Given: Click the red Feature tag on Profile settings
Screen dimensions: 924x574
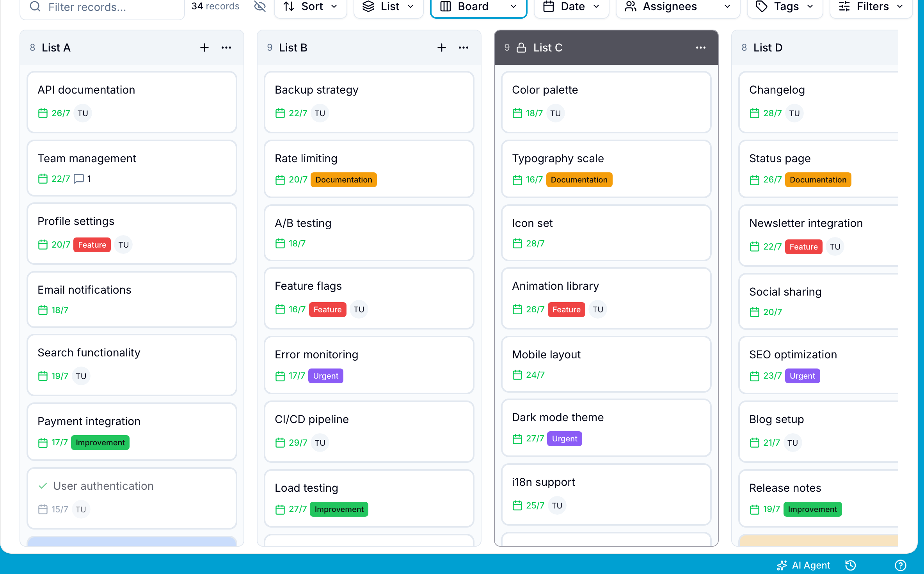Looking at the screenshot, I should tap(92, 245).
